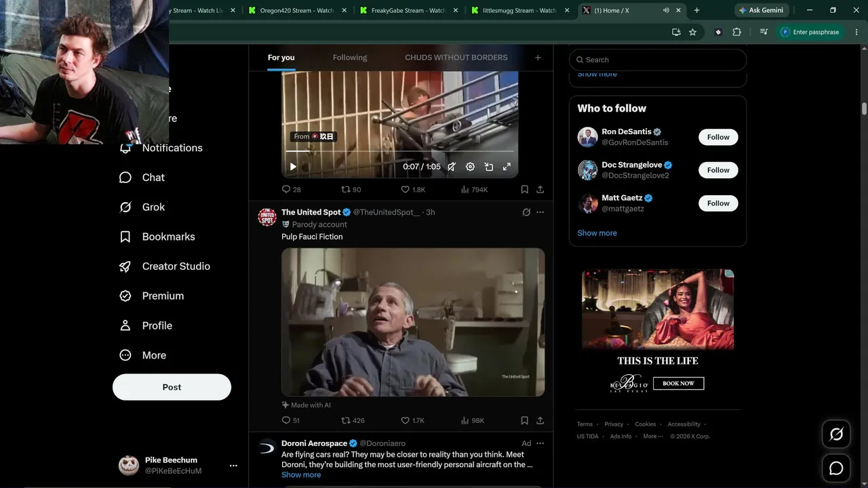The height and width of the screenshot is (488, 868).
Task: Expand Doroni Aerospace post with Show more
Action: click(x=301, y=475)
